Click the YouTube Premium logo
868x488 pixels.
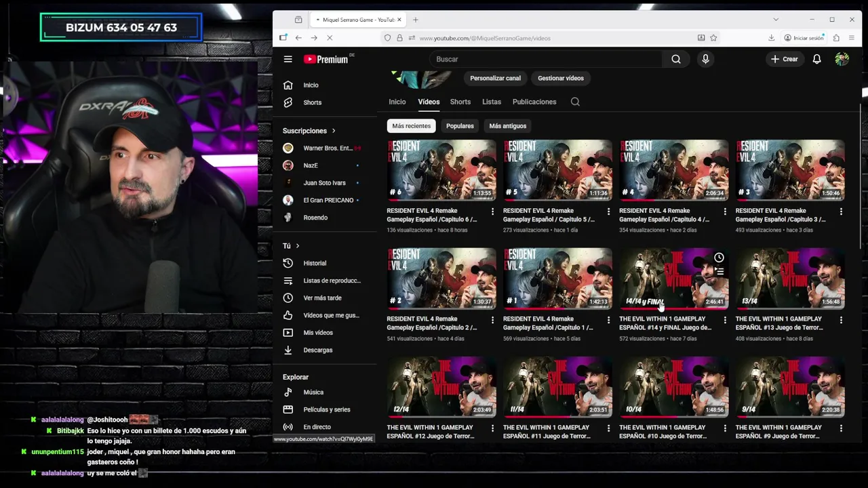(x=326, y=59)
